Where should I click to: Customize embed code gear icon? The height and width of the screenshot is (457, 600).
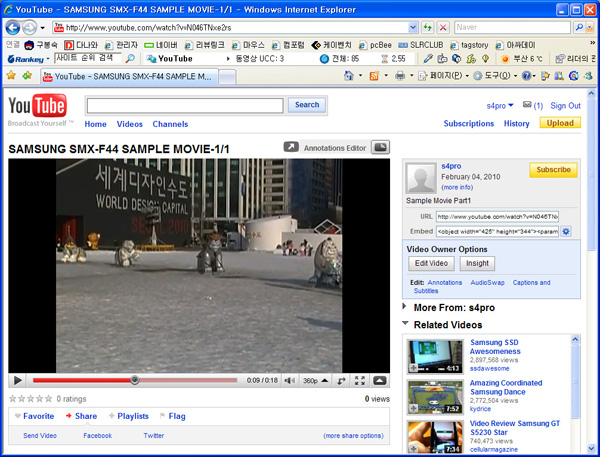[566, 231]
